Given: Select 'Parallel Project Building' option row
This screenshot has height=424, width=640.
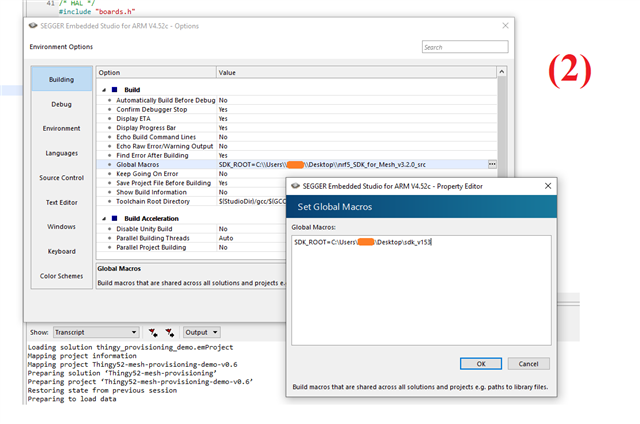Looking at the screenshot, I should point(191,247).
